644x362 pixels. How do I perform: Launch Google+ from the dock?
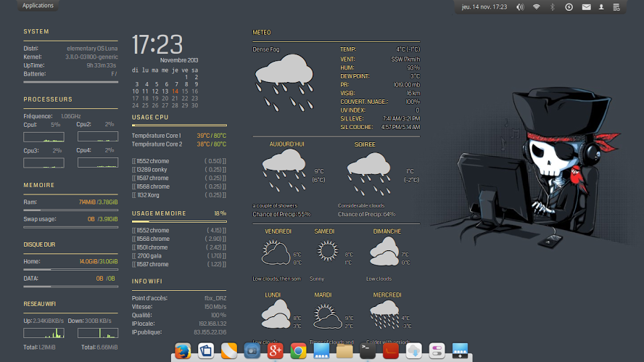click(275, 351)
